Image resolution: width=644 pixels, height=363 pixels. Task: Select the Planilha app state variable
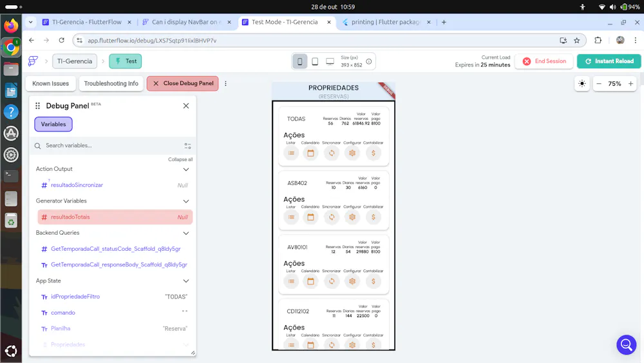click(61, 328)
